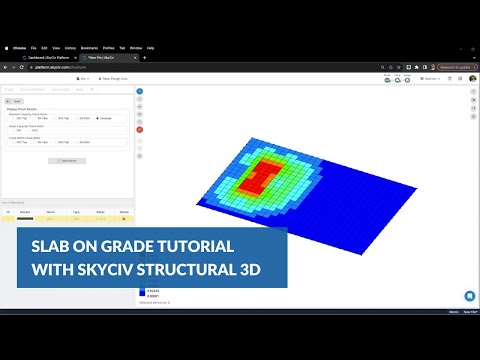
Task: Close the Dashboard SkyCiv Platform tab
Action: [75, 58]
